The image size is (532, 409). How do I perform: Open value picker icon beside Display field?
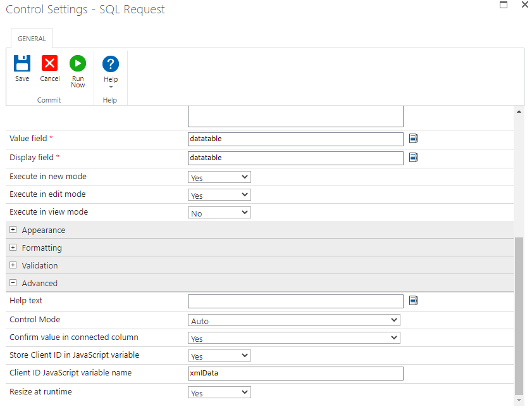pyautogui.click(x=413, y=157)
